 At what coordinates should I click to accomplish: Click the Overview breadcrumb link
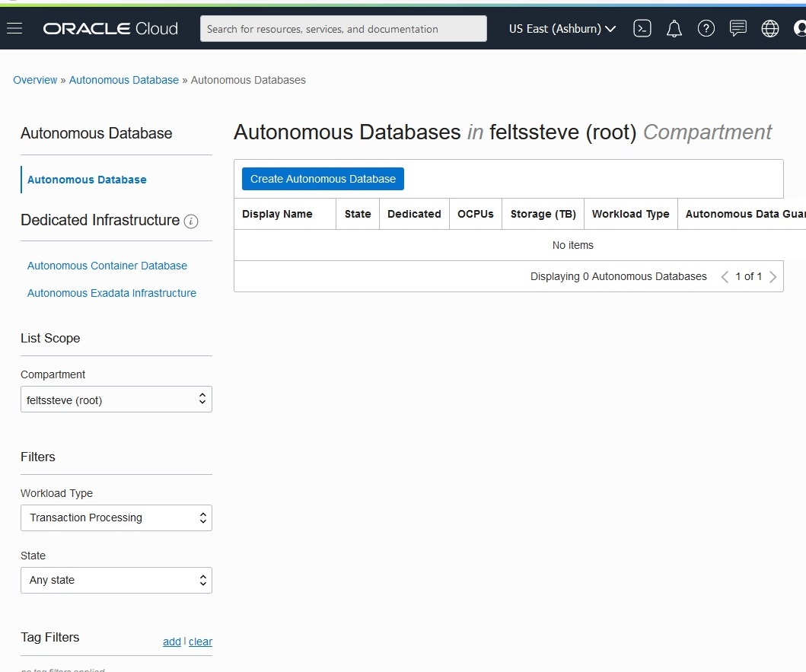tap(35, 80)
